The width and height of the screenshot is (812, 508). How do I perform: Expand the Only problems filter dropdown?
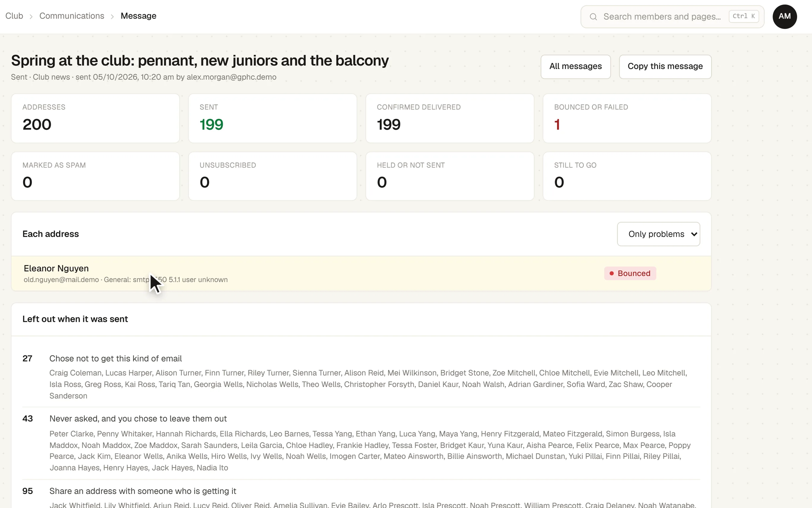[658, 234]
